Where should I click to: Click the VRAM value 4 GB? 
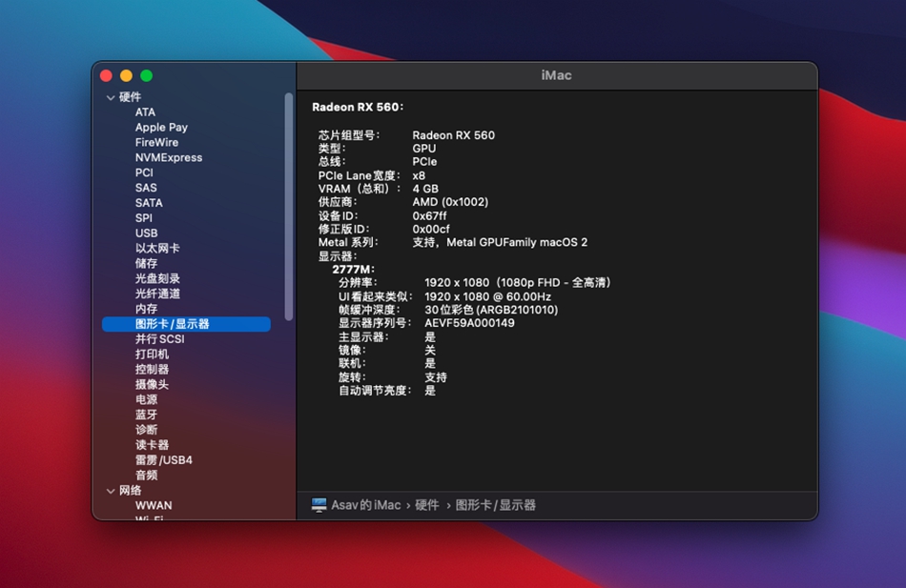click(x=425, y=189)
